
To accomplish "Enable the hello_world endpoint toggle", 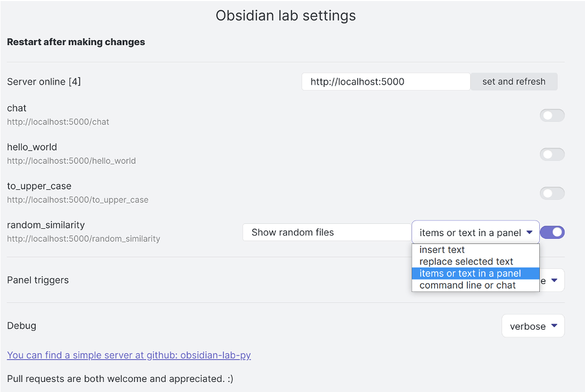I will (552, 154).
